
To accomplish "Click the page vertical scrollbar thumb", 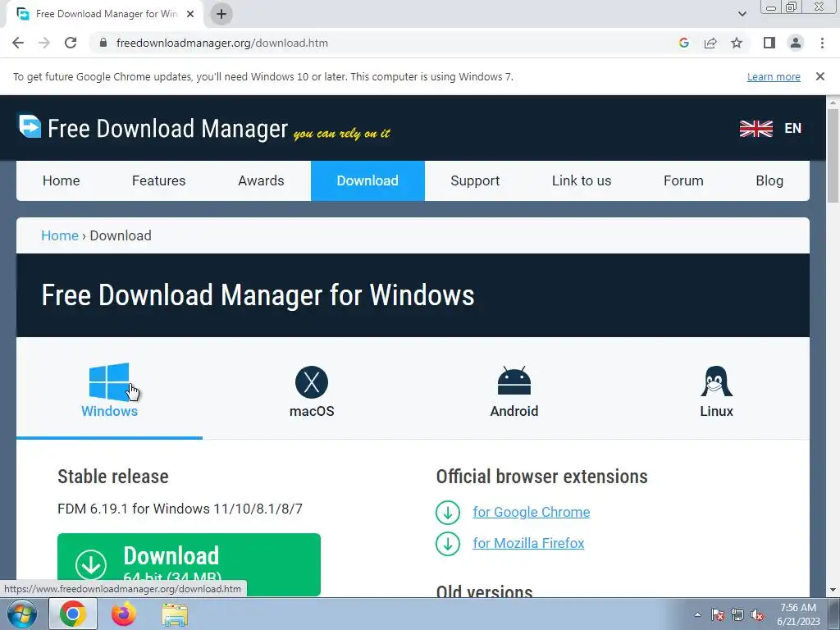I will (833, 155).
